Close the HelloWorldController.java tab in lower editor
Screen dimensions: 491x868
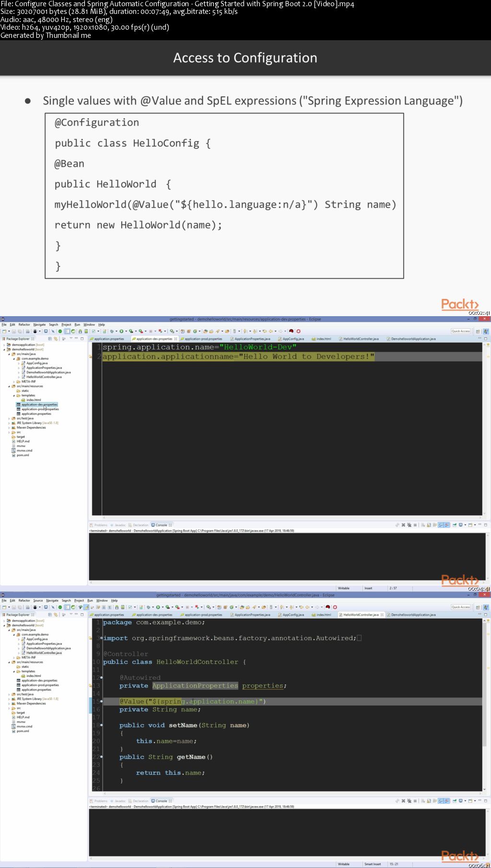(x=382, y=615)
